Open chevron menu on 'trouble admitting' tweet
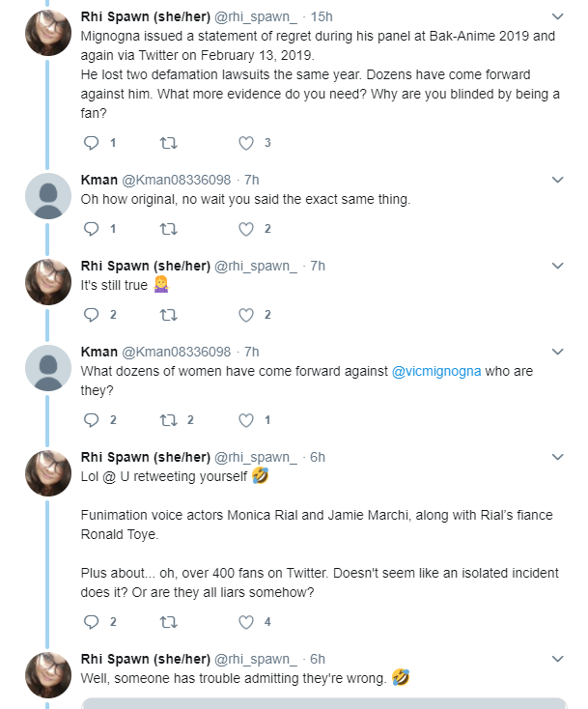The image size is (588, 709). (x=558, y=659)
